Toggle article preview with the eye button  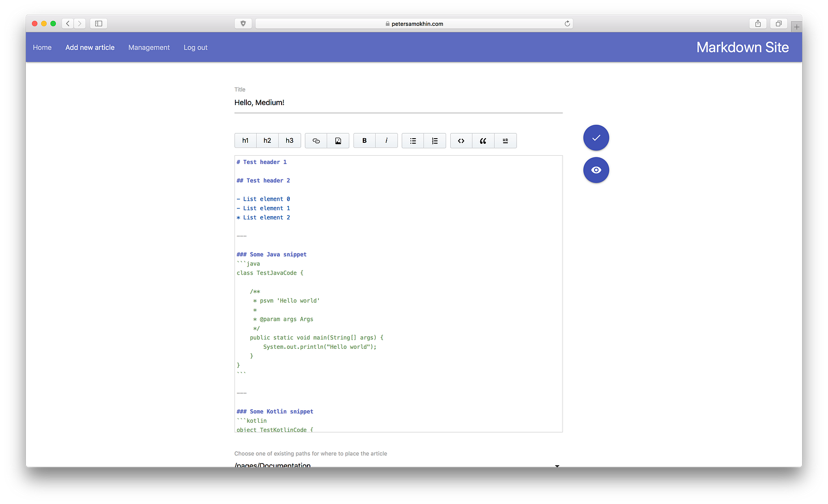(596, 170)
